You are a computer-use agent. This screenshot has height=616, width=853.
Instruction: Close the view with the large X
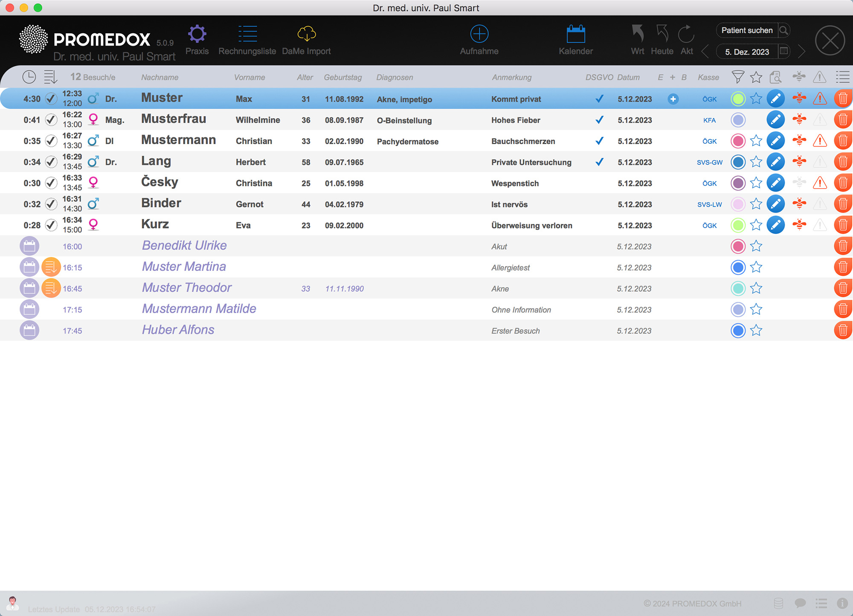(830, 41)
